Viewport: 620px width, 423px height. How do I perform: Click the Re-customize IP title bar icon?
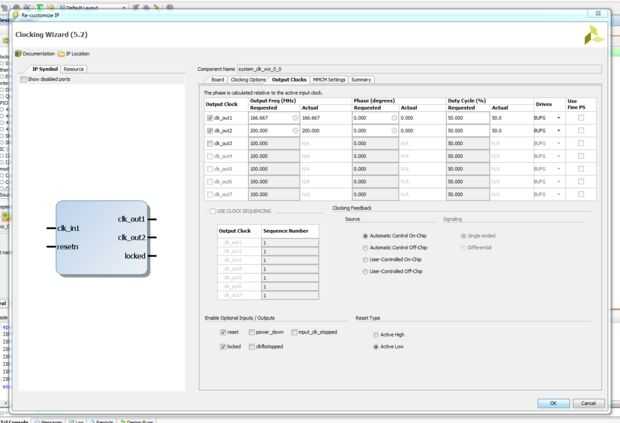[x=15, y=15]
